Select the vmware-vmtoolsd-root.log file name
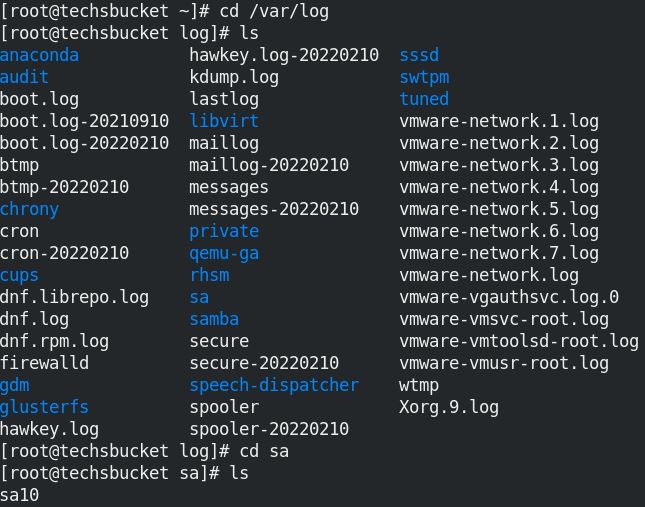This screenshot has height=507, width=645. click(519, 341)
